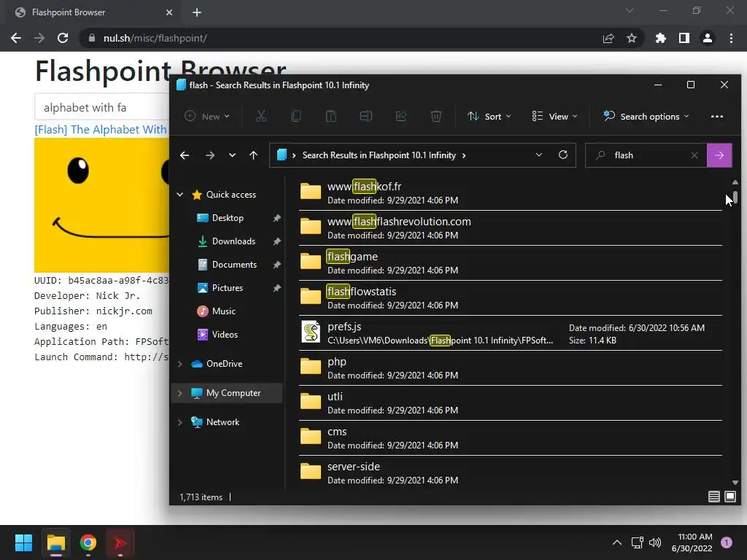Click the Flashpoint page search input field

102,107
